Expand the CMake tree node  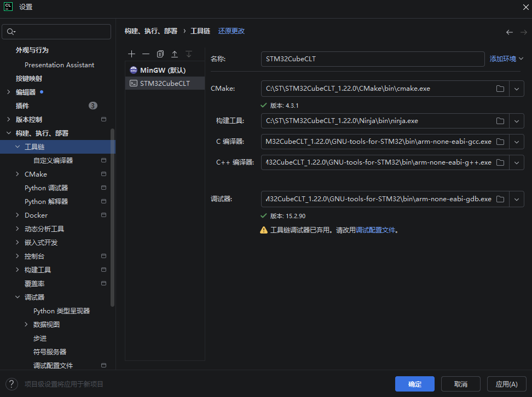18,174
